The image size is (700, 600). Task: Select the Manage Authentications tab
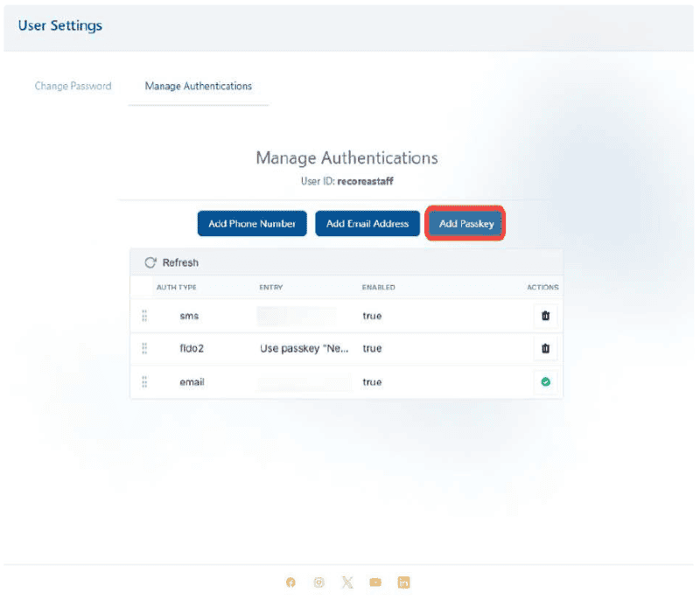point(198,87)
